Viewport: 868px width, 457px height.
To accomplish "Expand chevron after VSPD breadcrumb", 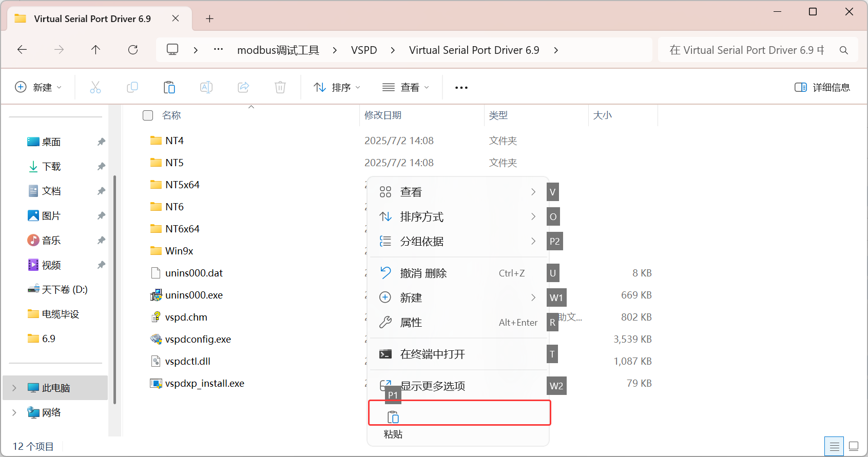I will (x=393, y=50).
